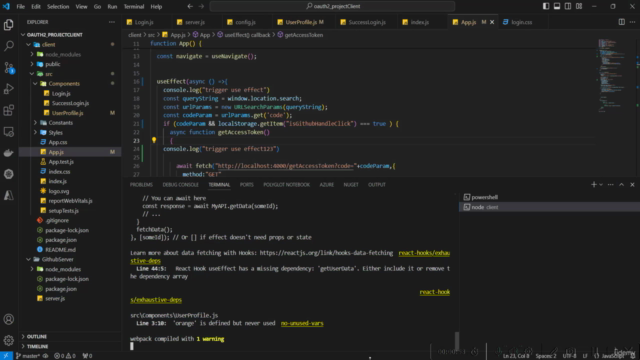640x360 pixels.
Task: Maximize the terminal panel size
Action: pos(621,184)
